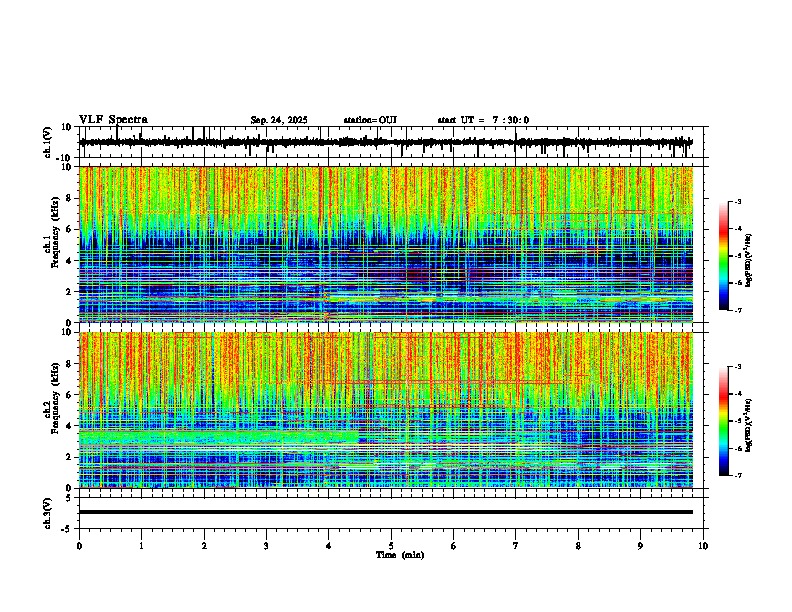Select the "start UT = 7:30:0" text
The height and width of the screenshot is (612, 792).
483,120
